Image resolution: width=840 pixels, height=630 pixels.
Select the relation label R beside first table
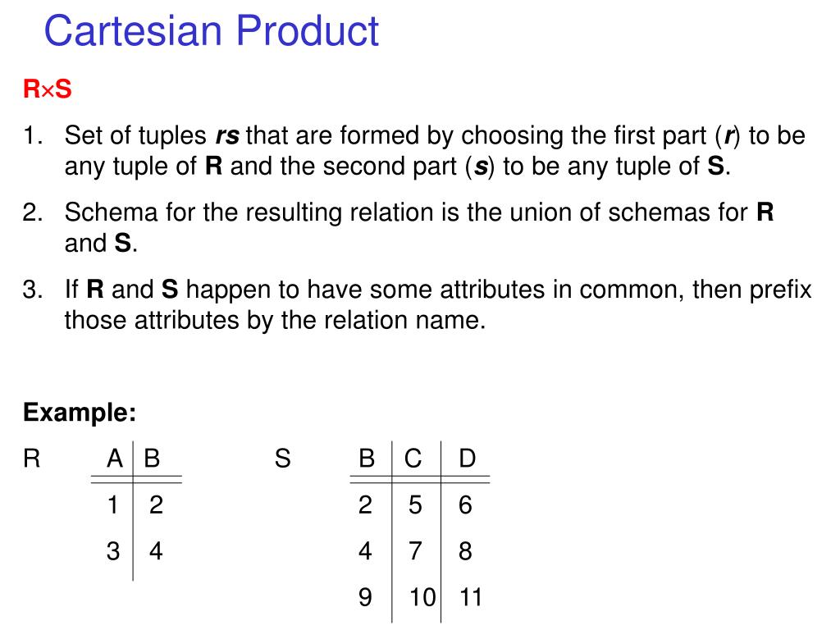coord(32,459)
